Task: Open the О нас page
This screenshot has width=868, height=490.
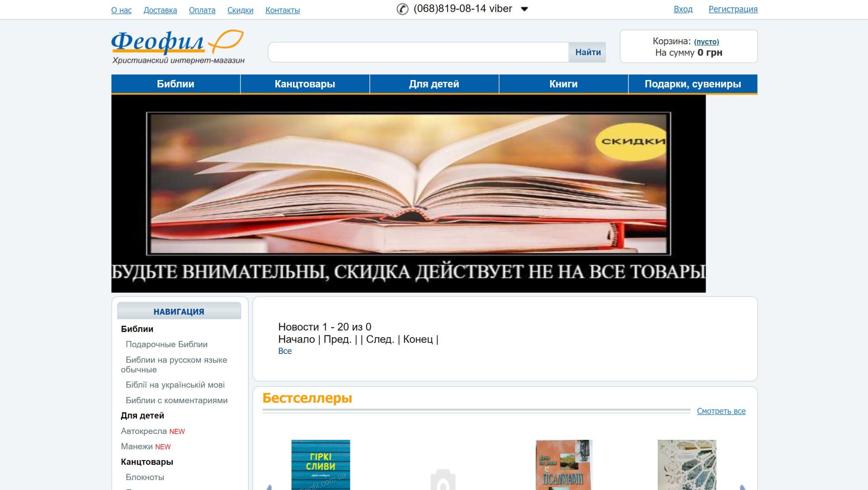Action: pyautogui.click(x=122, y=10)
